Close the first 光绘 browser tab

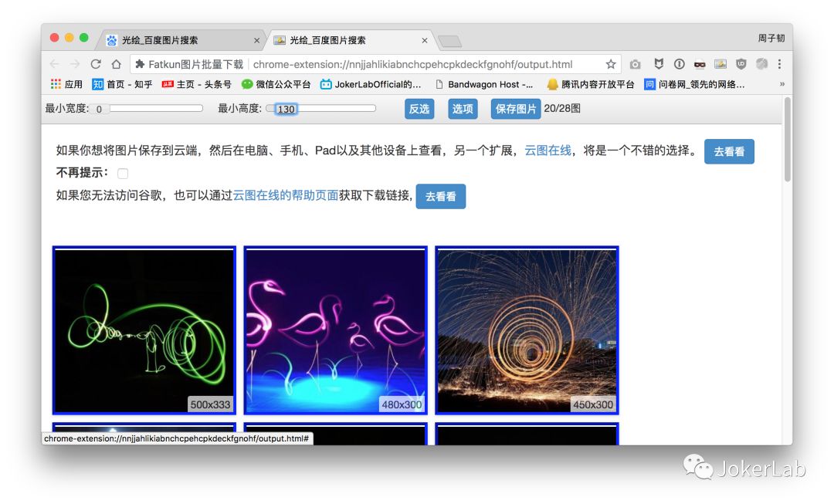(256, 40)
